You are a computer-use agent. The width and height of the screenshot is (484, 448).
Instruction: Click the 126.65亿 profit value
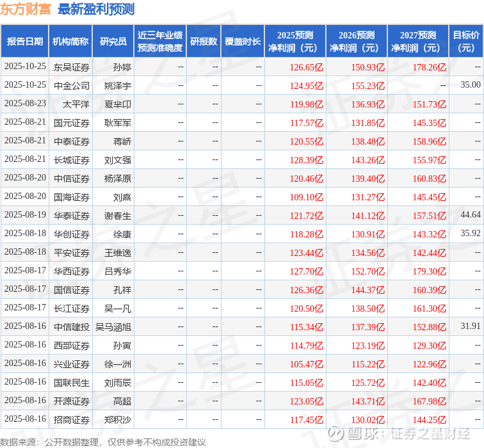pos(307,67)
